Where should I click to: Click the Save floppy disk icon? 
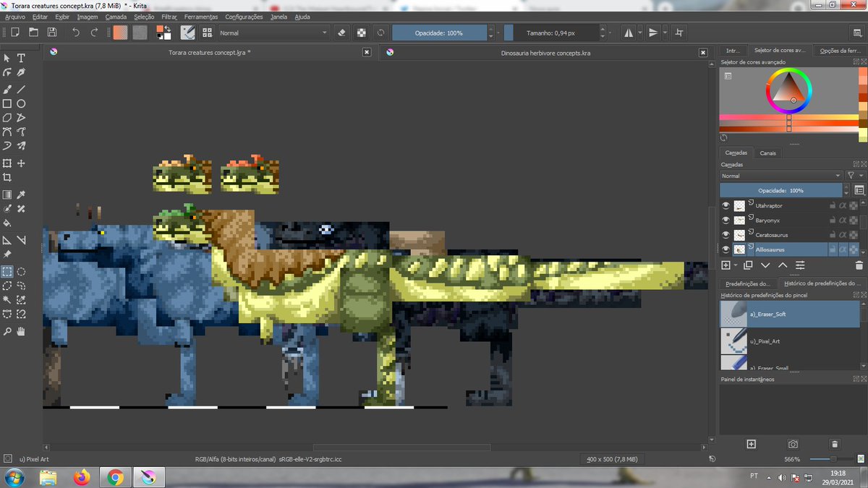52,33
